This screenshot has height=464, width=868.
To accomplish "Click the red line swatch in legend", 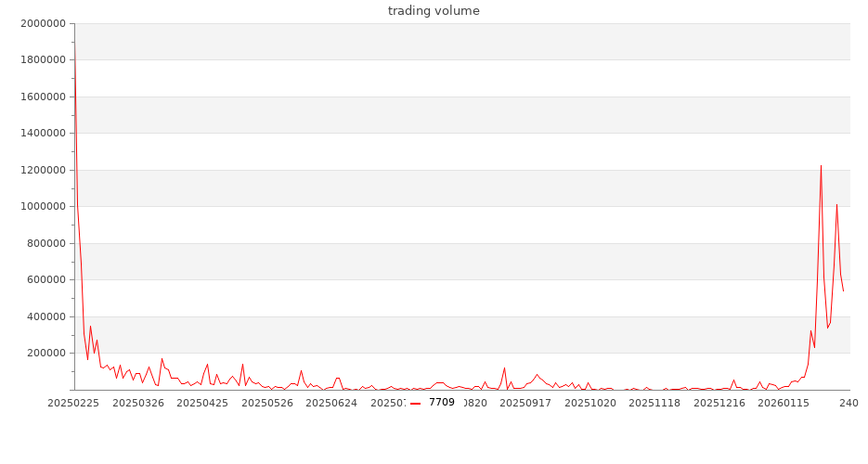I will (416, 404).
